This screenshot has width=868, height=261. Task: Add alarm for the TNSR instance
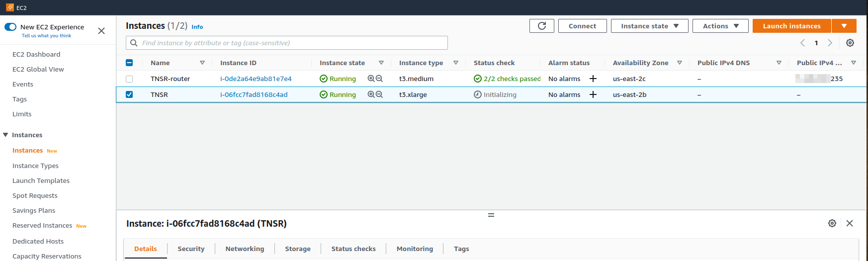[x=593, y=94]
